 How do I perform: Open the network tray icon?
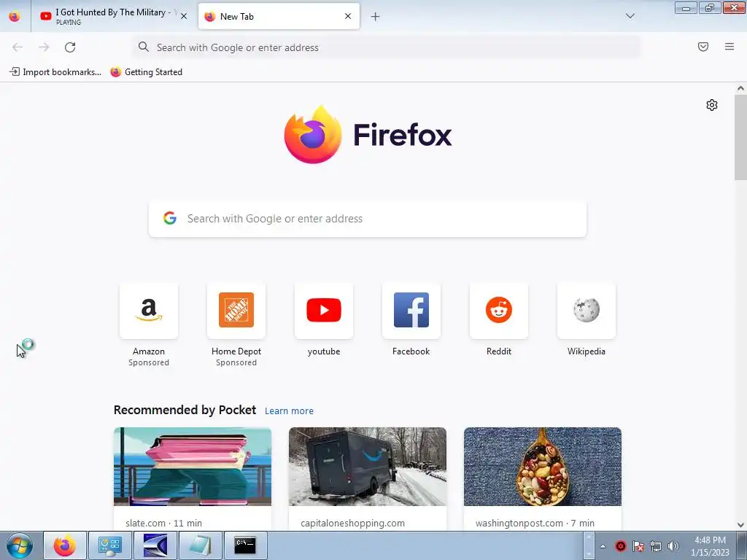point(656,546)
